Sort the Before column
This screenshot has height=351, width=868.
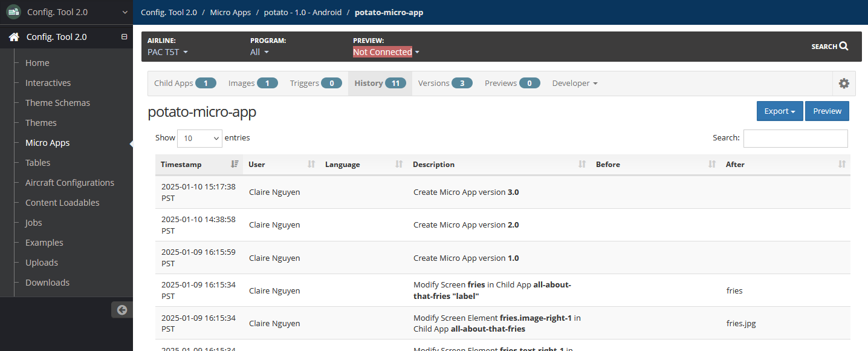pos(711,164)
